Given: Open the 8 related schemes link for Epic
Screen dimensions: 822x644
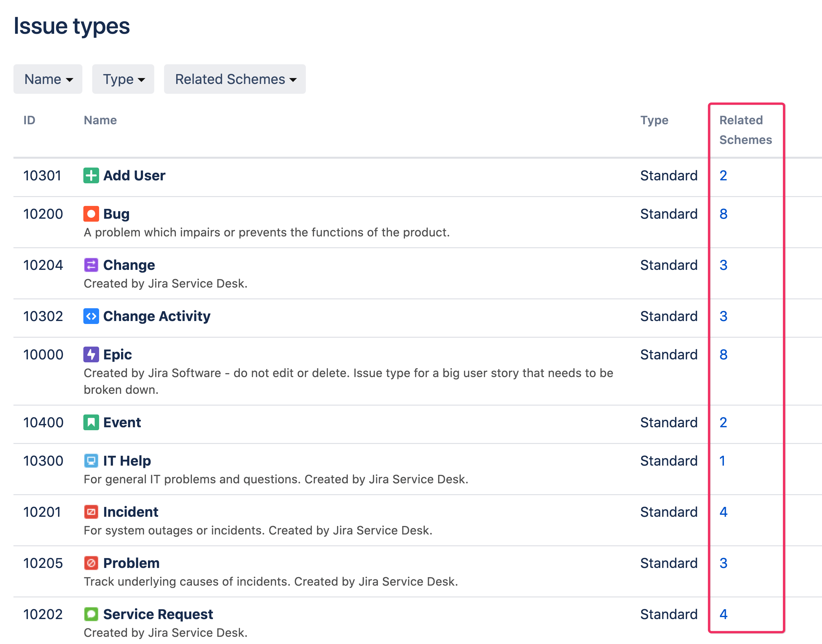Looking at the screenshot, I should (723, 355).
